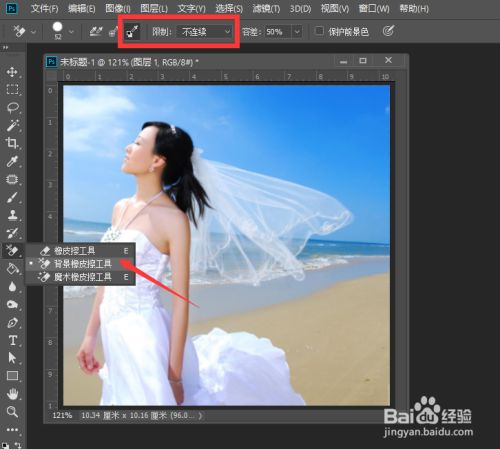Open the 限制 不连续 dropdown

[204, 32]
